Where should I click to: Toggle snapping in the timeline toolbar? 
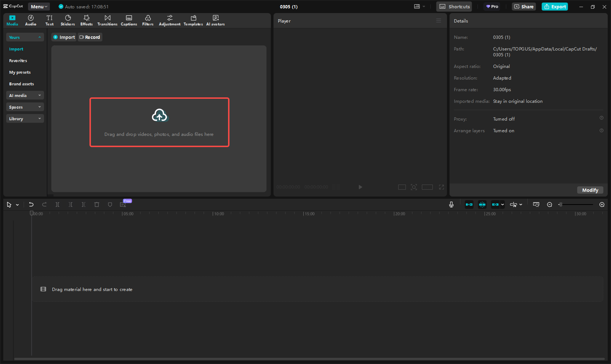(482, 205)
